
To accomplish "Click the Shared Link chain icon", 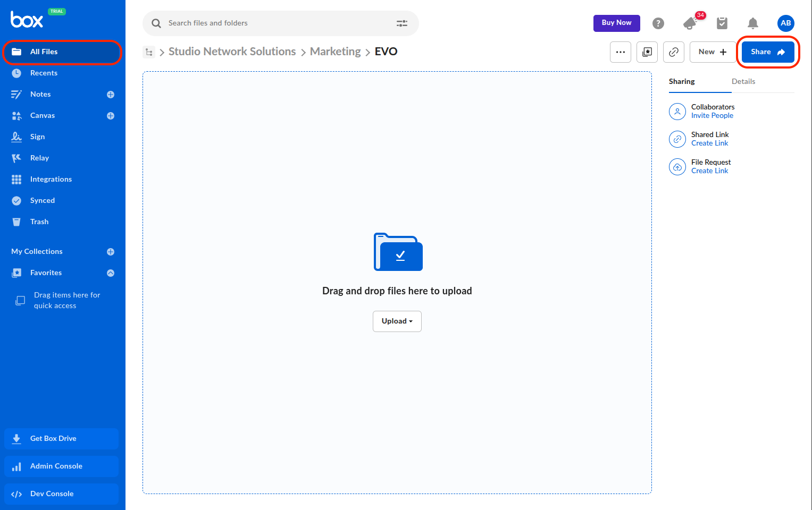I will (x=677, y=139).
